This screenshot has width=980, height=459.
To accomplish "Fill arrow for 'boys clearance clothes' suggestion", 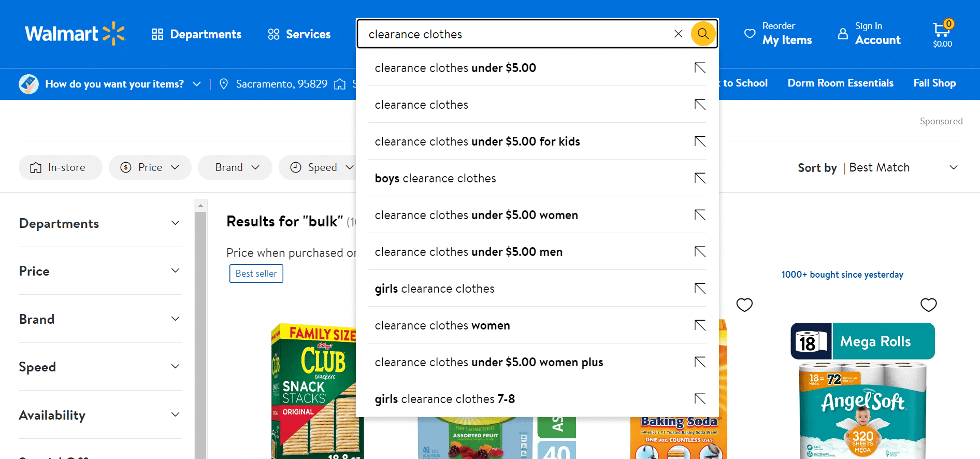I will point(700,178).
